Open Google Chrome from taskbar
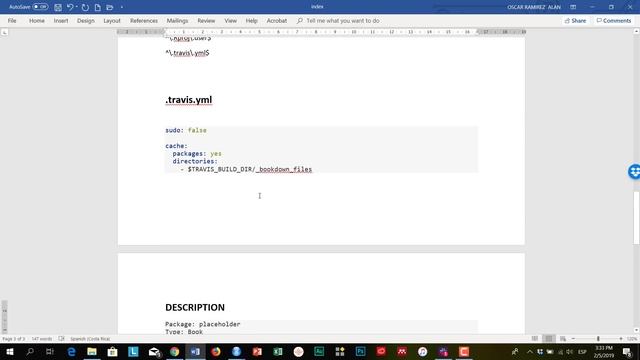This screenshot has width=640, height=360. [175, 351]
